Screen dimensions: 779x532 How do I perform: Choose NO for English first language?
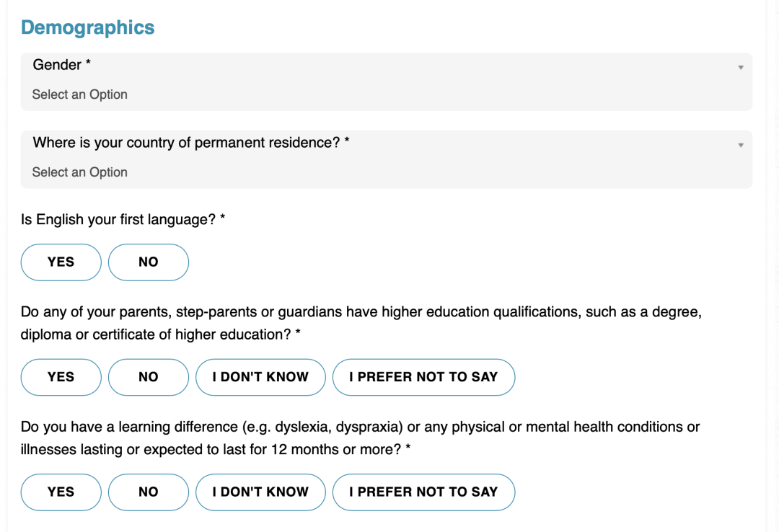[x=149, y=262]
